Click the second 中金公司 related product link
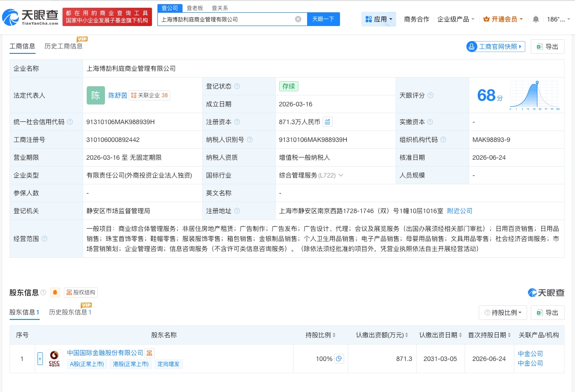Screen dimensions: 575x392 (x=530, y=363)
